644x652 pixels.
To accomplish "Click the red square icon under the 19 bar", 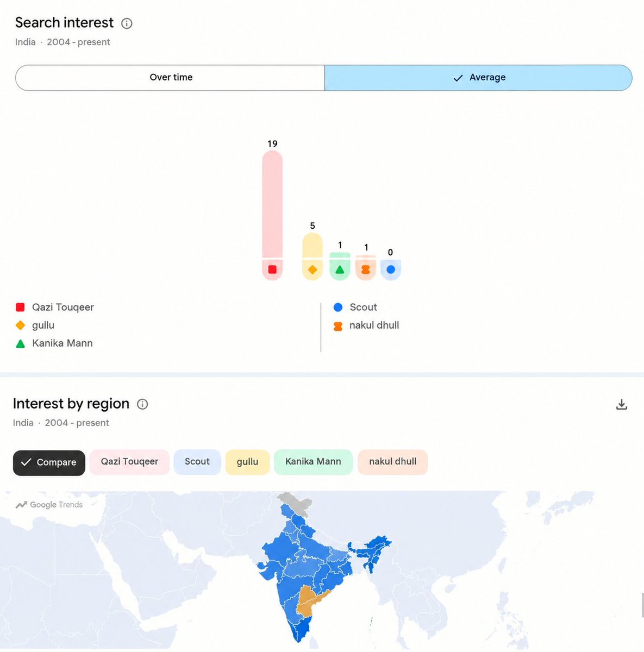I will [x=272, y=269].
